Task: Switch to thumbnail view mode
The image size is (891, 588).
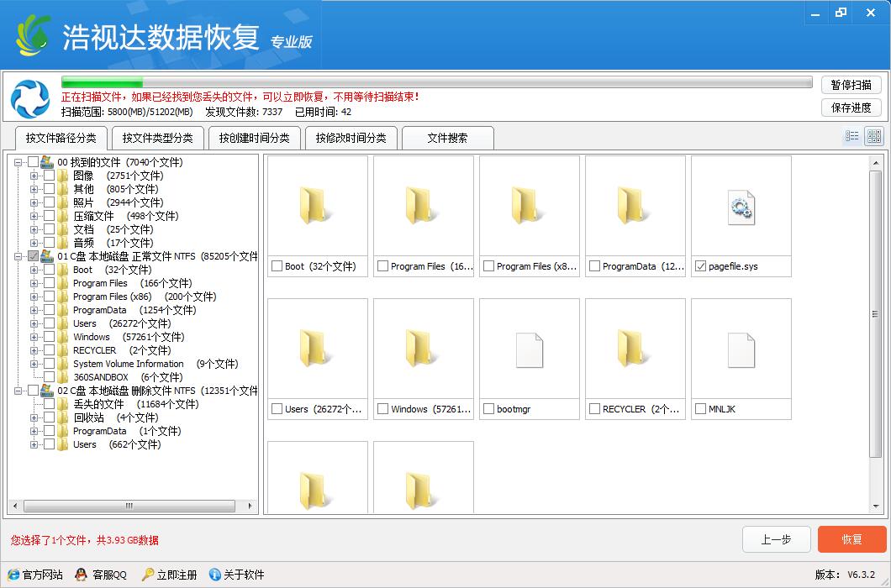Action: click(x=875, y=135)
